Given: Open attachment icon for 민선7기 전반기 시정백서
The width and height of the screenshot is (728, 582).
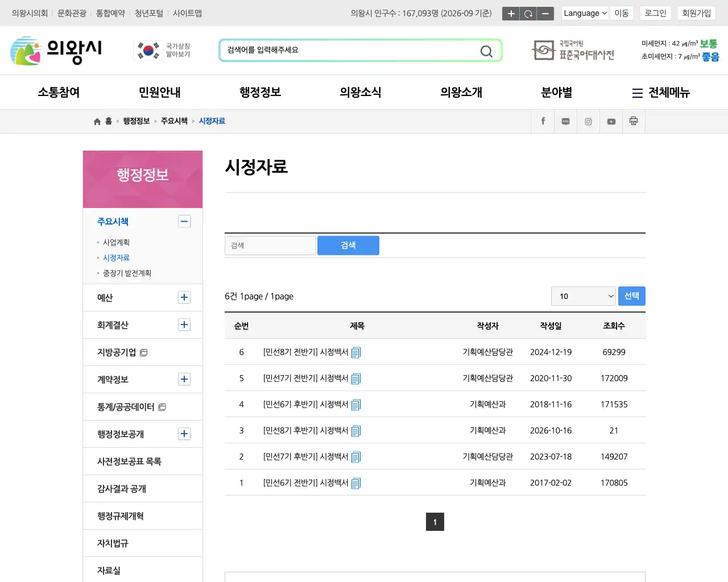Looking at the screenshot, I should tap(356, 379).
